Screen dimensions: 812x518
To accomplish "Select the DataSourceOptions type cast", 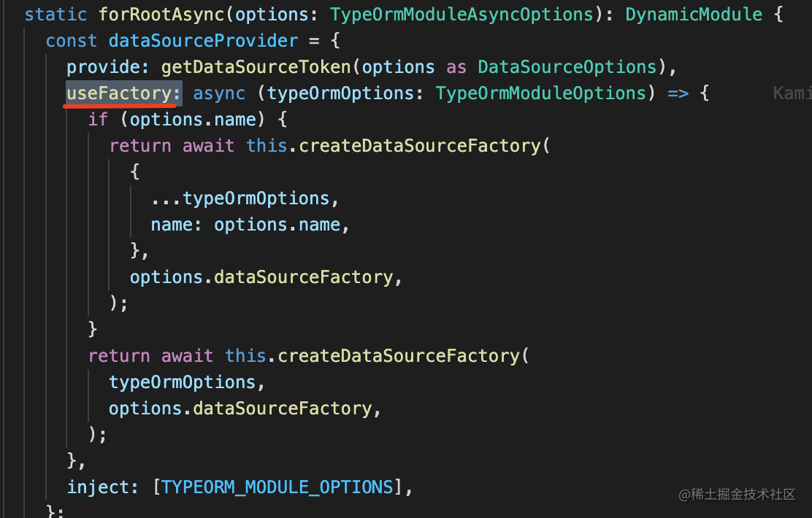I will pyautogui.click(x=567, y=67).
